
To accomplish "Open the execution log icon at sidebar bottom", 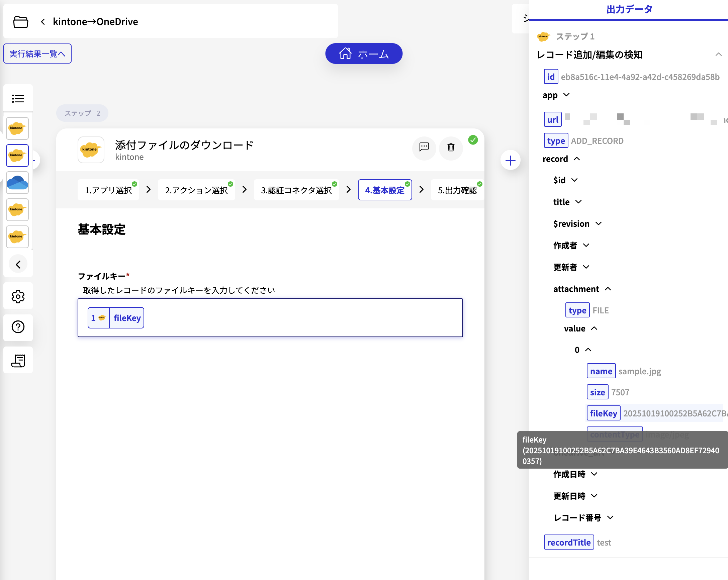I will tap(18, 360).
